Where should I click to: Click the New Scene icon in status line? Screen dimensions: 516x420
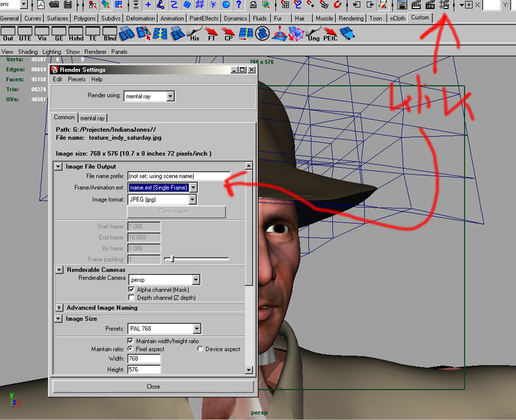(41, 5)
